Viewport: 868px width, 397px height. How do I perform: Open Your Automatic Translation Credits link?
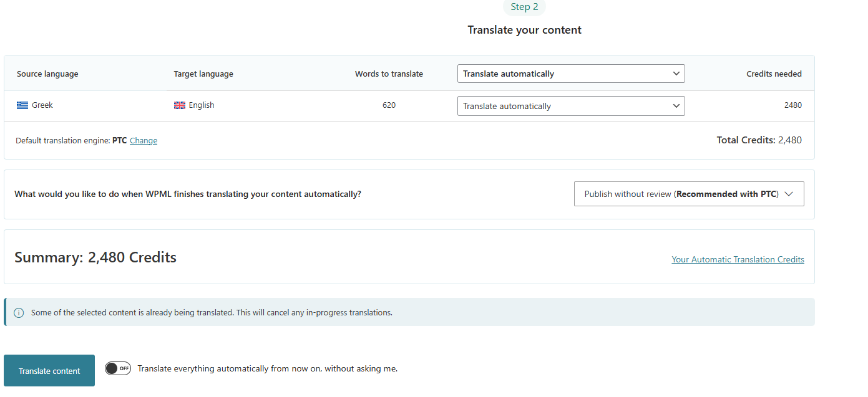738,259
